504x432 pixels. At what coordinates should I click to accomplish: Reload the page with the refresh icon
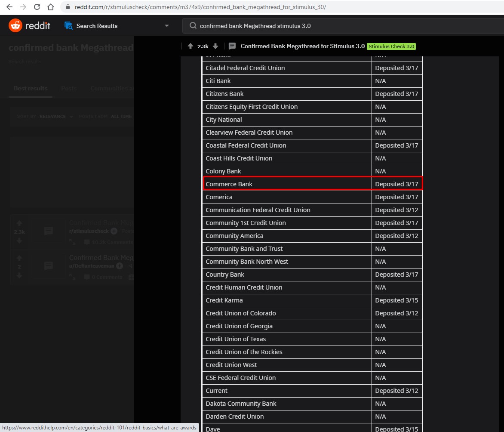37,7
